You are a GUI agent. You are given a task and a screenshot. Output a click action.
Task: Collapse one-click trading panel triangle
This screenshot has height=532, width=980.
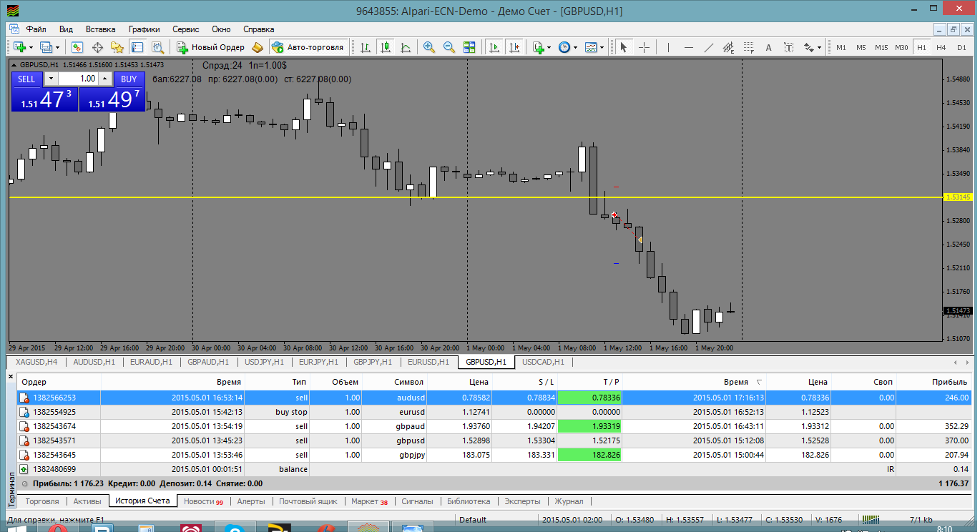pyautogui.click(x=15, y=64)
